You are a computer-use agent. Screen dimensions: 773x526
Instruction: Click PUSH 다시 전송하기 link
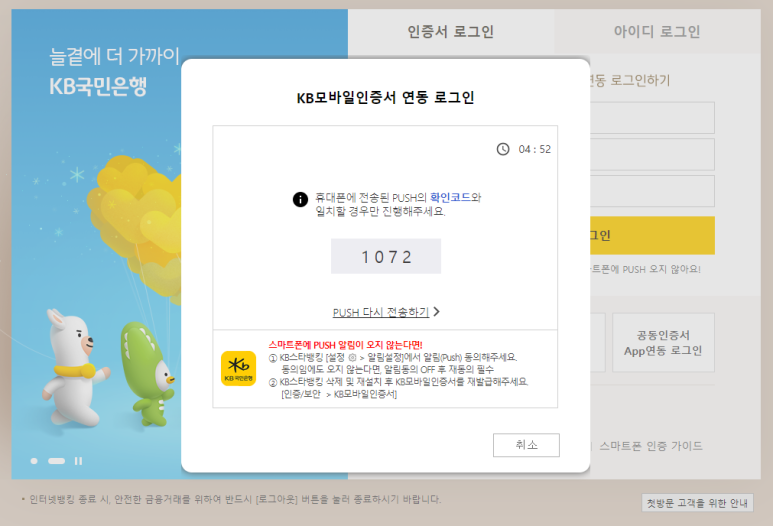click(x=381, y=312)
